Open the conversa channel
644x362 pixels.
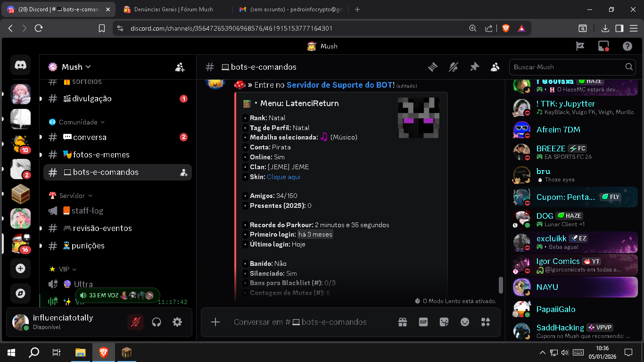(117, 137)
